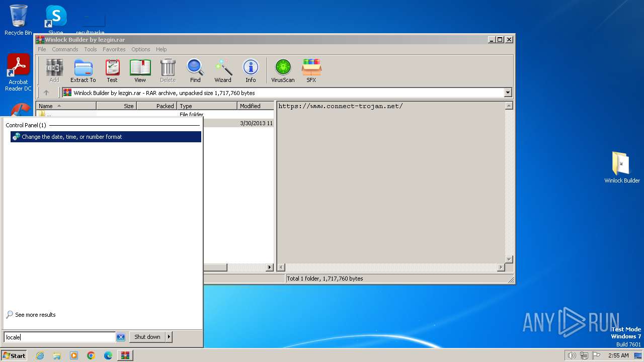Open the Help menu

[x=162, y=49]
